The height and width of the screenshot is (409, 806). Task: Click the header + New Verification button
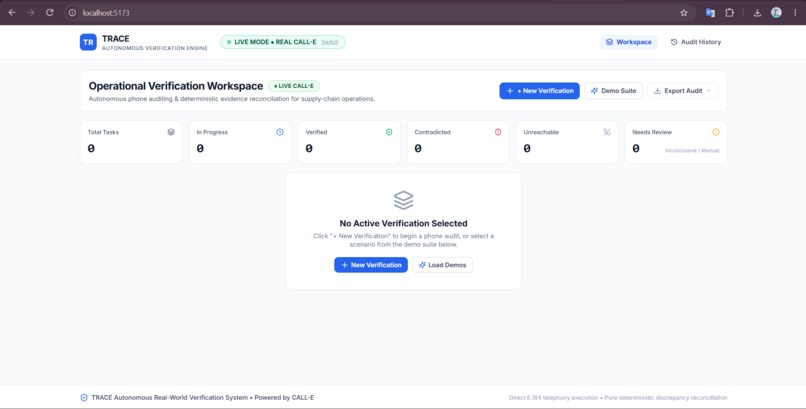tap(540, 91)
